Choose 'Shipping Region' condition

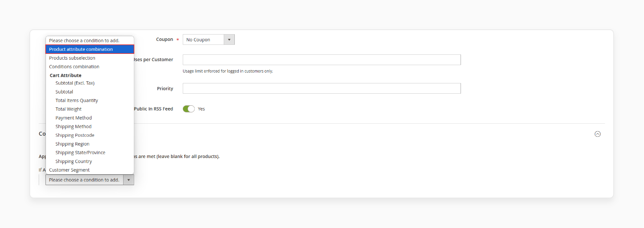(x=90, y=144)
